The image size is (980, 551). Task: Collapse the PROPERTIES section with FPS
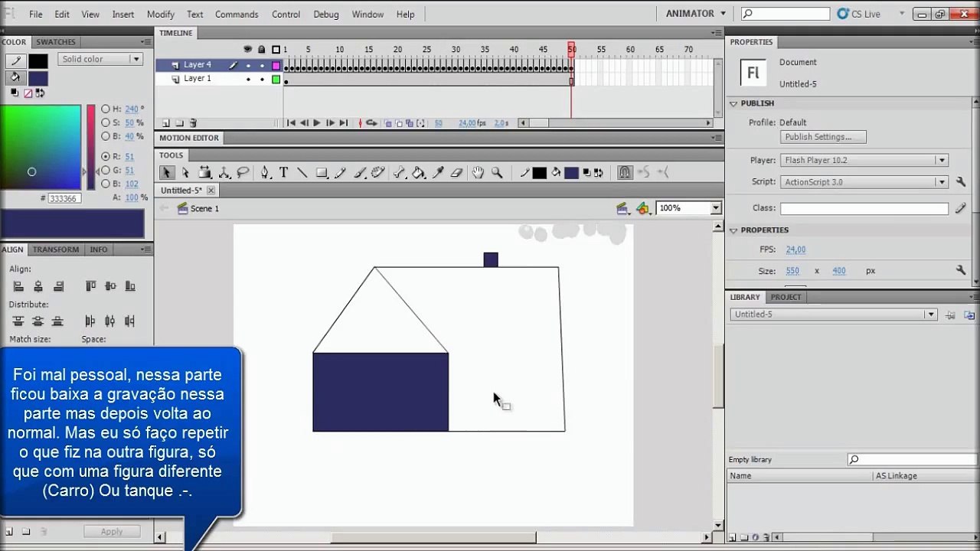click(733, 230)
